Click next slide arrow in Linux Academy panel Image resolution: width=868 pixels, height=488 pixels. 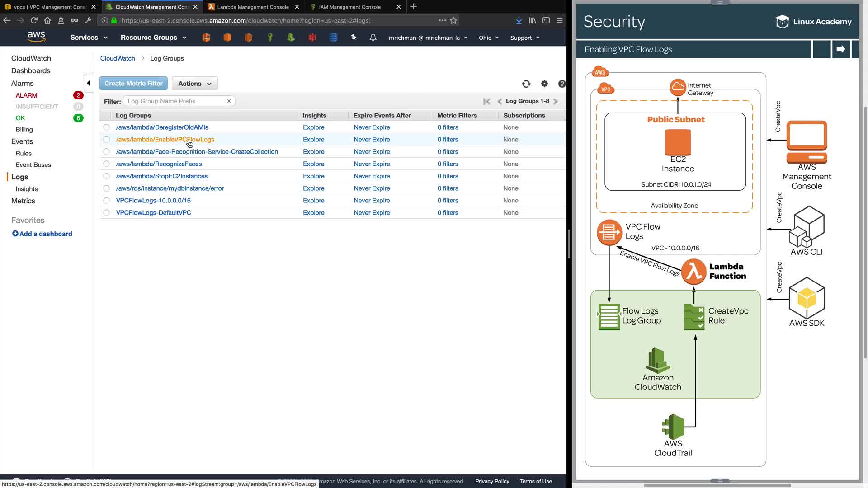click(x=840, y=49)
